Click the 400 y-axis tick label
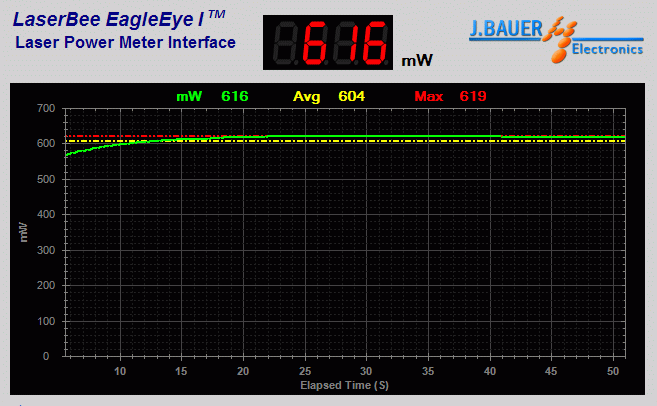Image resolution: width=657 pixels, height=406 pixels. 46,215
